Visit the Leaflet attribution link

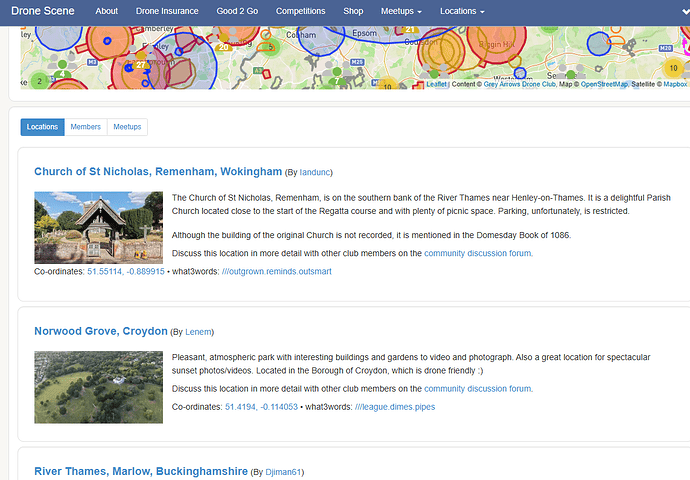click(436, 84)
